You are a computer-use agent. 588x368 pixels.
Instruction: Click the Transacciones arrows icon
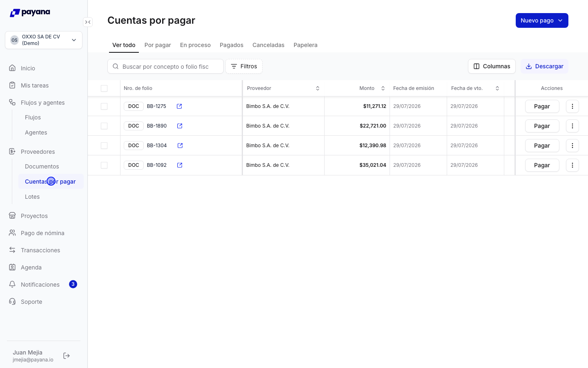click(12, 250)
